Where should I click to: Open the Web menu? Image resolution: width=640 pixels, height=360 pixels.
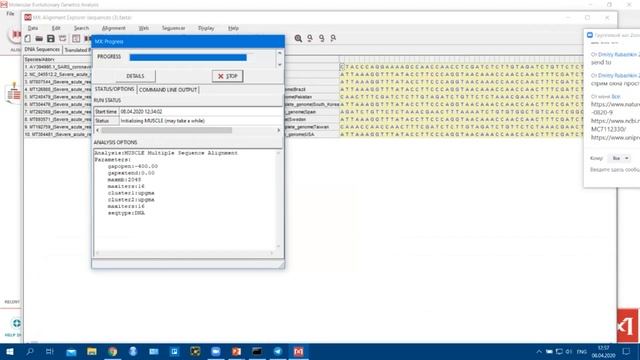click(144, 28)
